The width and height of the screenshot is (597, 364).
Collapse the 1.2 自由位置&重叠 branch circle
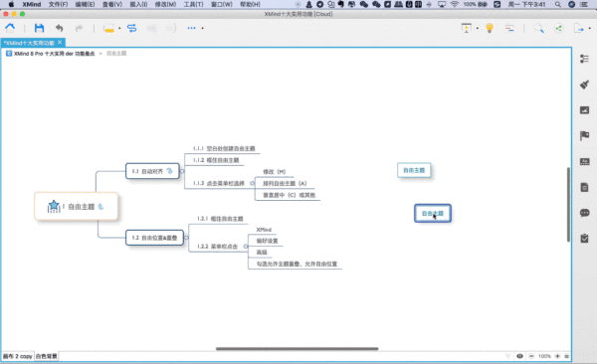[187, 238]
